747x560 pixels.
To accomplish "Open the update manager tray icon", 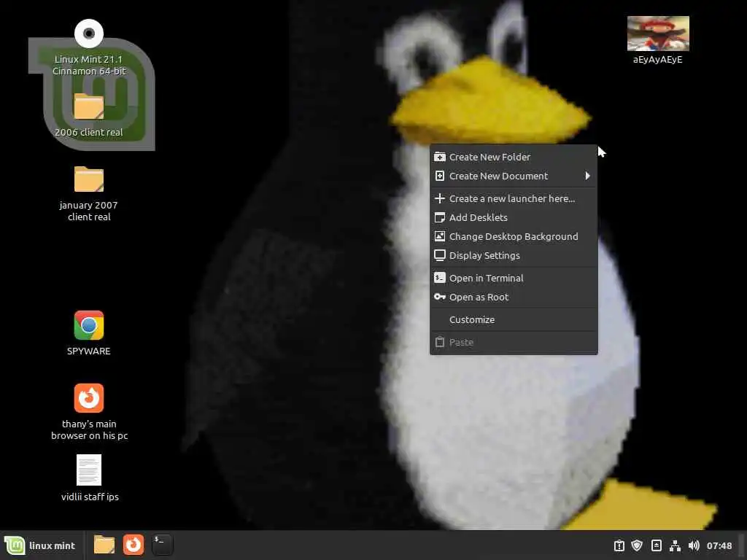I will (619, 545).
